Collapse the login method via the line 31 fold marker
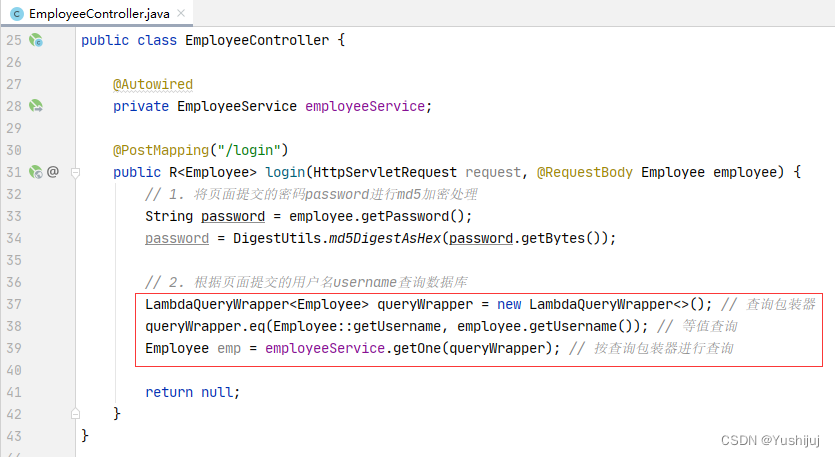 click(76, 173)
